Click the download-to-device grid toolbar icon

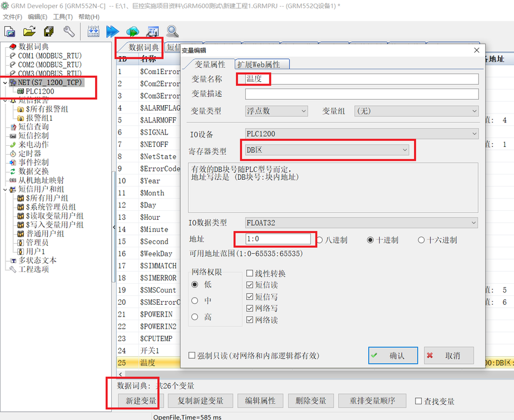click(x=93, y=32)
